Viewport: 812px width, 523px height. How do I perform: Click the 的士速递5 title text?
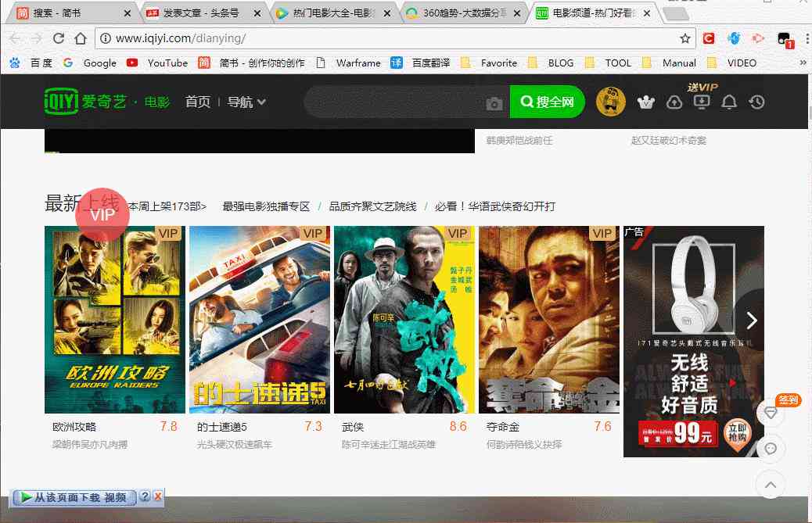coord(221,427)
